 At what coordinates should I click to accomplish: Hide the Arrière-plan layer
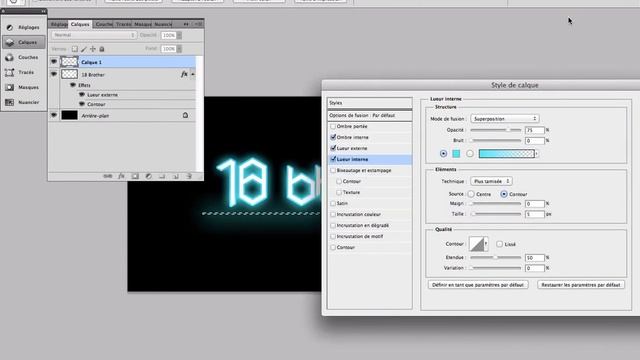click(54, 116)
